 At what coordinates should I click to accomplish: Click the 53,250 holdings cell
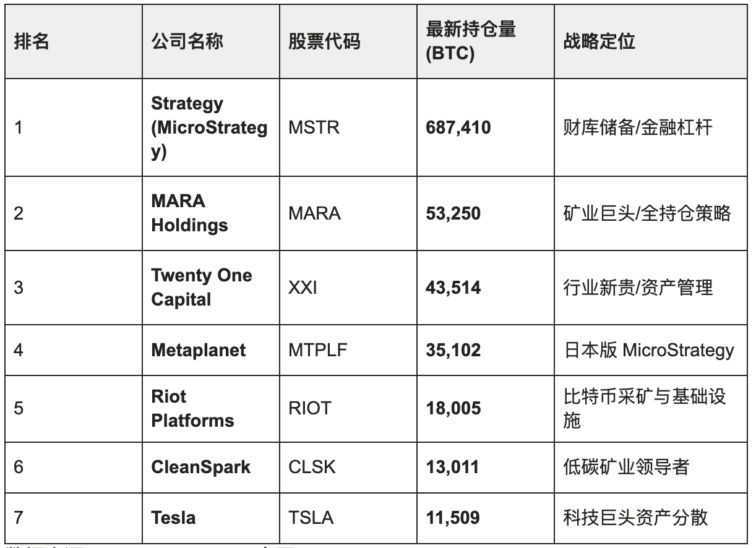tap(453, 213)
